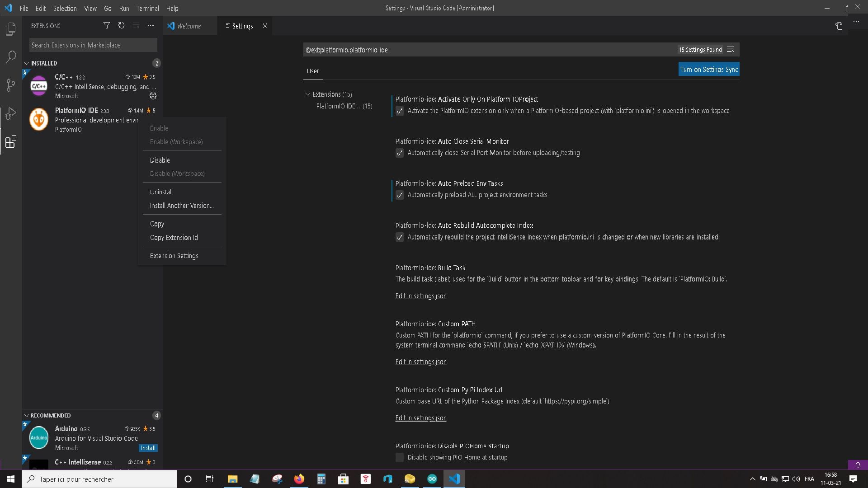Click Windows taskbar search box
Viewport: 868px width, 488px height.
coord(99,479)
